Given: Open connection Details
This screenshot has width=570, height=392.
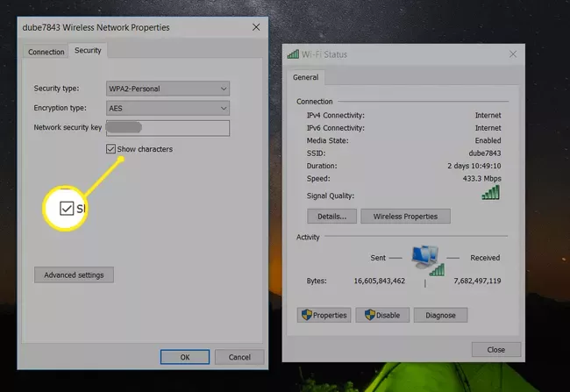Looking at the screenshot, I should pyautogui.click(x=331, y=216).
